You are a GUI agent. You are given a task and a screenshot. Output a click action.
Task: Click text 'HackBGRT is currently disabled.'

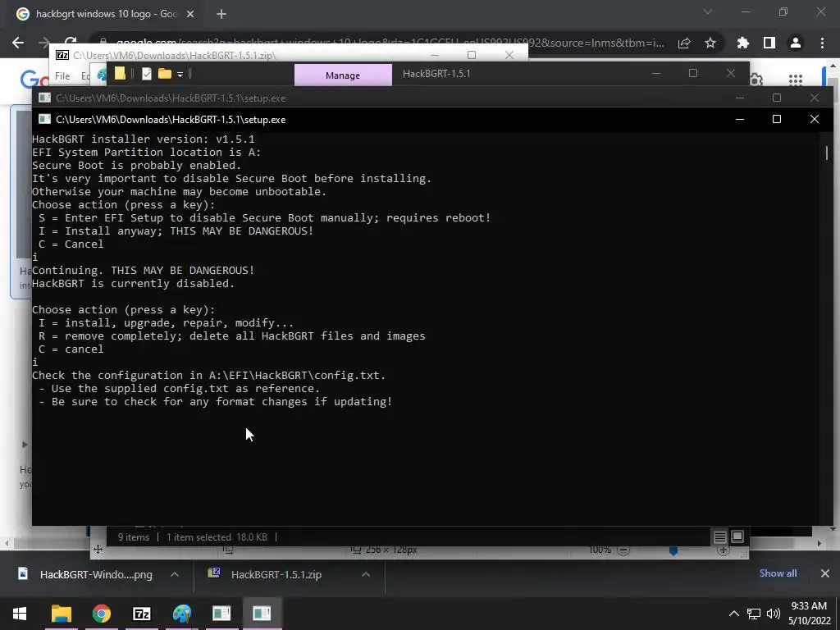tap(133, 283)
